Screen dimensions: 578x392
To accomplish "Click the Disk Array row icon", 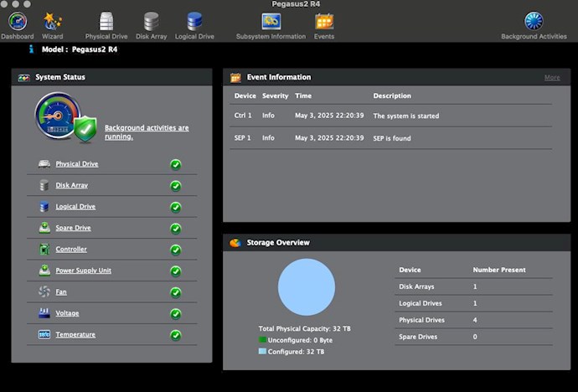I will [x=44, y=185].
